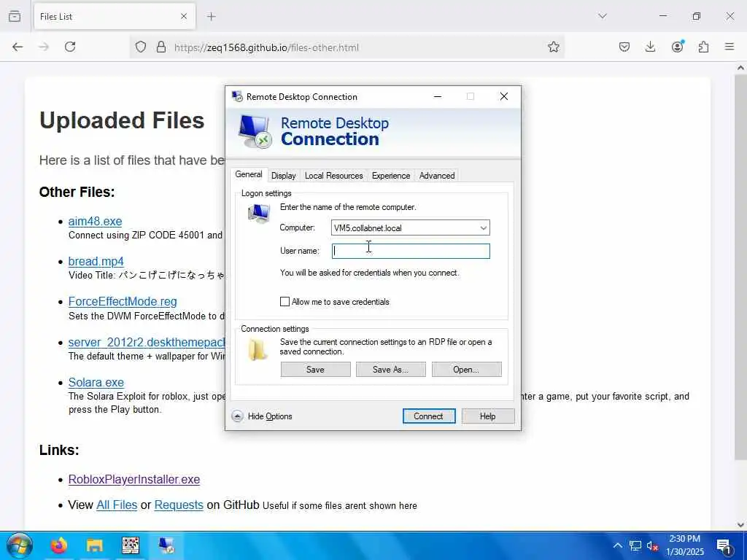Open the RobloxPlayerInstaller.exe link
The image size is (747, 560).
tap(134, 480)
